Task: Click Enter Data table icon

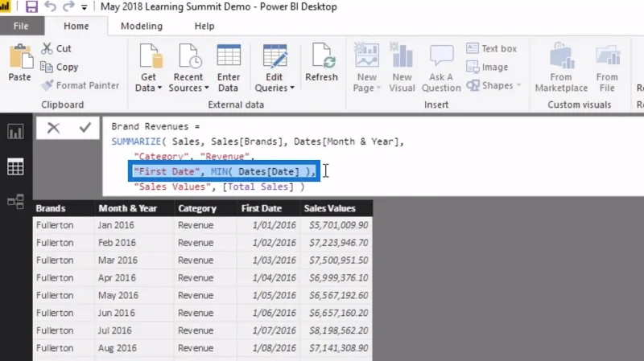Action: click(229, 68)
